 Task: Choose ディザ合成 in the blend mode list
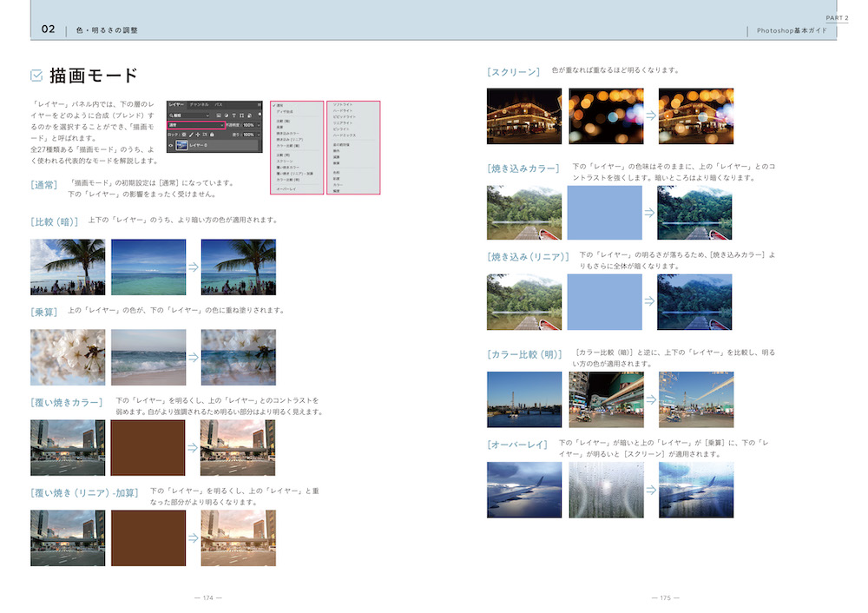(x=285, y=111)
